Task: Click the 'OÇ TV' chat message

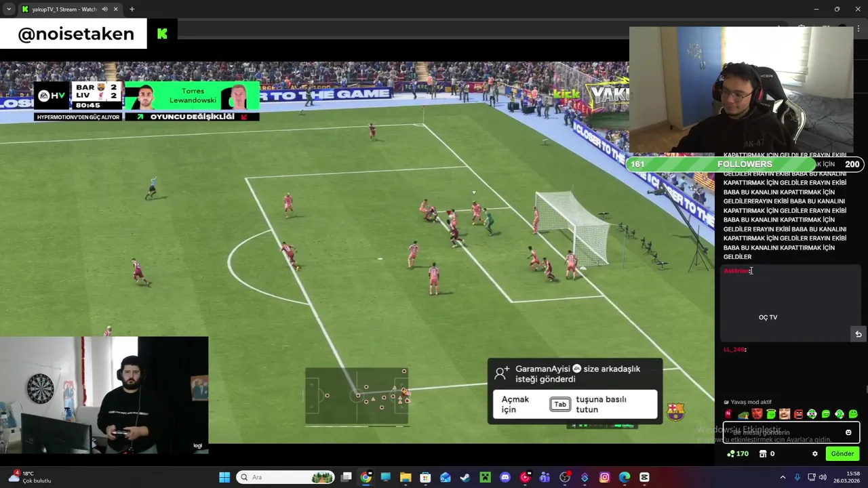Action: 768,317
